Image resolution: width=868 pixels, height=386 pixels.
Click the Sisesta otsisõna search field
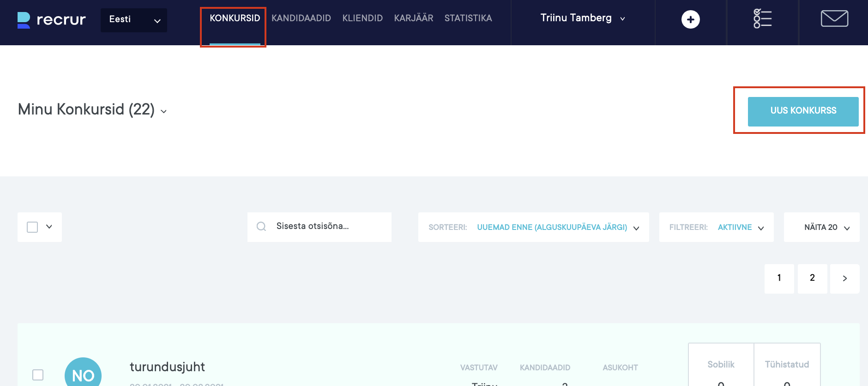pos(328,226)
